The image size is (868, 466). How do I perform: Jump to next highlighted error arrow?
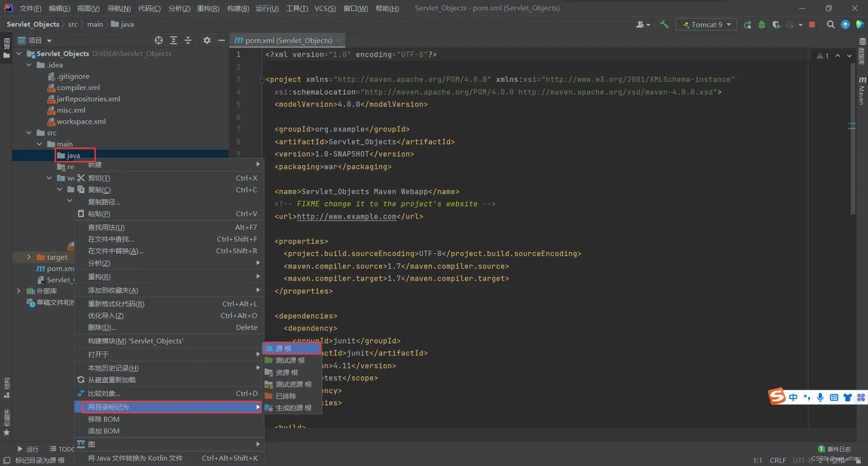849,56
